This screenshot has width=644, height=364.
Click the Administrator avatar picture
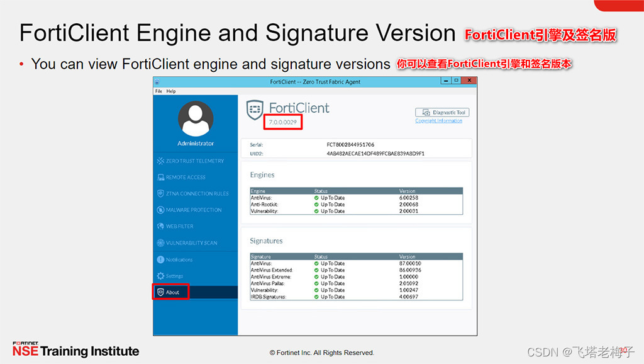[196, 119]
